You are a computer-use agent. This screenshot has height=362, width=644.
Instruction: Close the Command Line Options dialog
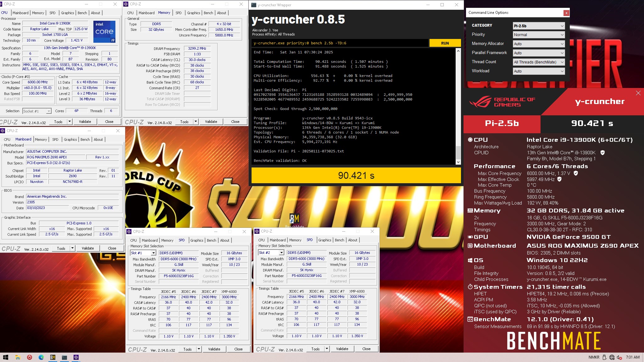[566, 13]
